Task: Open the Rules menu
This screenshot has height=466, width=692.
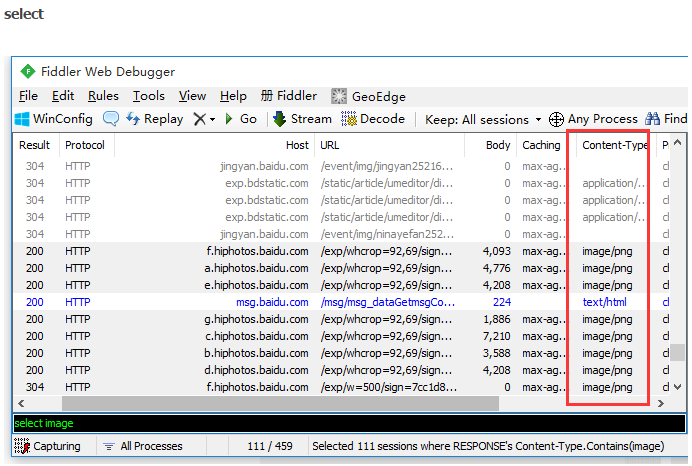Action: click(x=103, y=96)
